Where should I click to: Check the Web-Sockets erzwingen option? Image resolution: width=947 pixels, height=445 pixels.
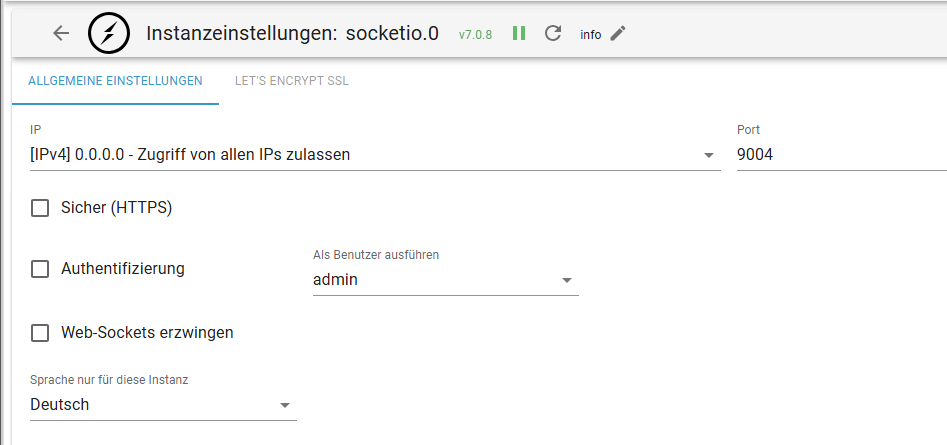click(40, 333)
